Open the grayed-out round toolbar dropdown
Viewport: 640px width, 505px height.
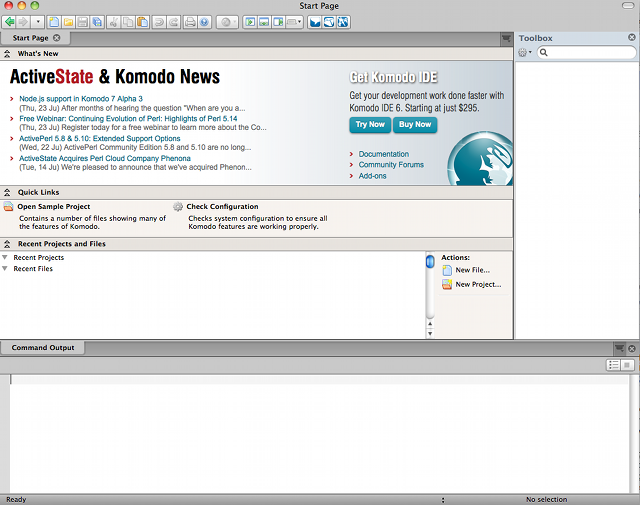227,22
